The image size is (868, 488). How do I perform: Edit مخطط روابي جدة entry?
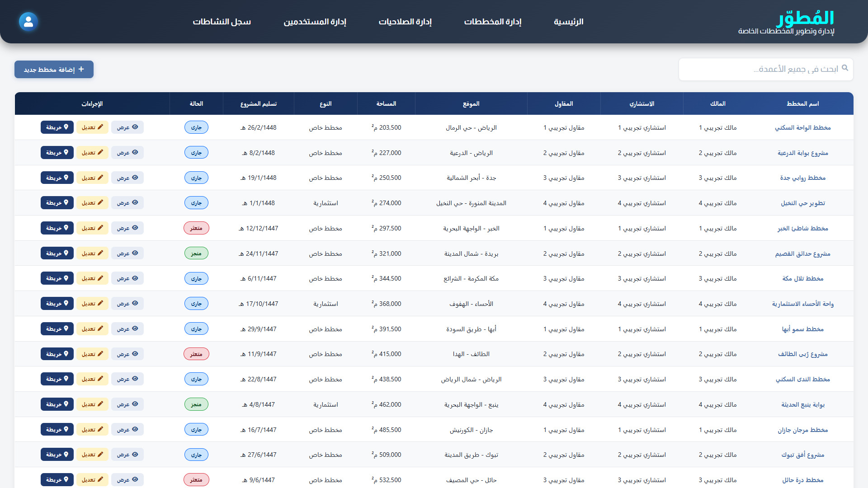click(92, 178)
